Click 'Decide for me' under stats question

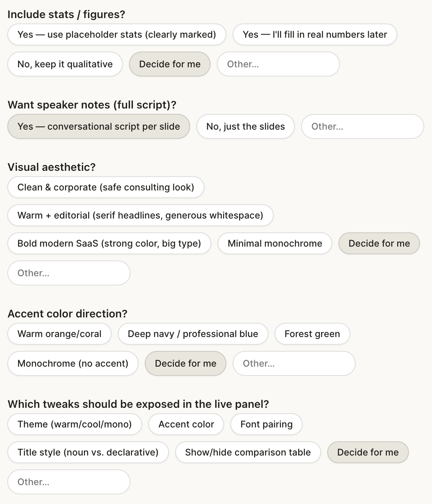[170, 64]
